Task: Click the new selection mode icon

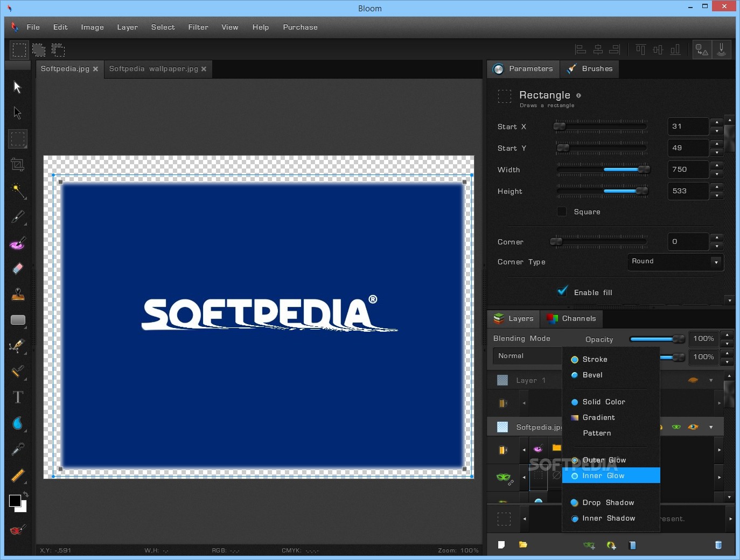Action: [x=19, y=50]
